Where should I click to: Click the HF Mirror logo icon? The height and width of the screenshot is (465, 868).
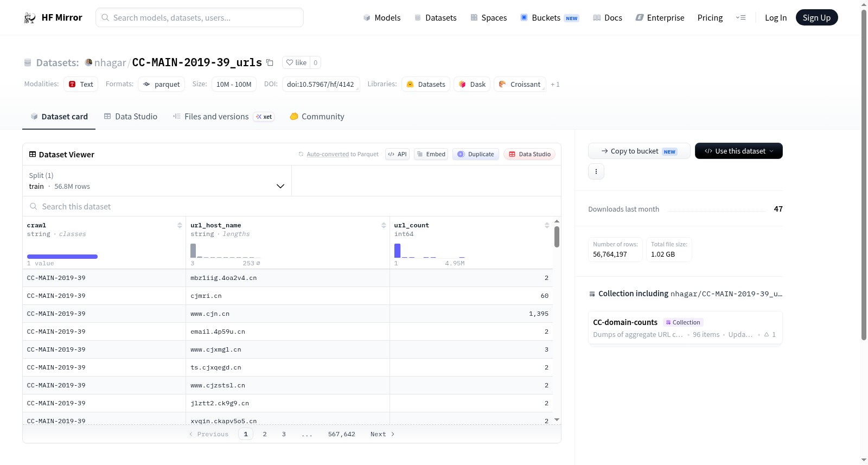30,18
